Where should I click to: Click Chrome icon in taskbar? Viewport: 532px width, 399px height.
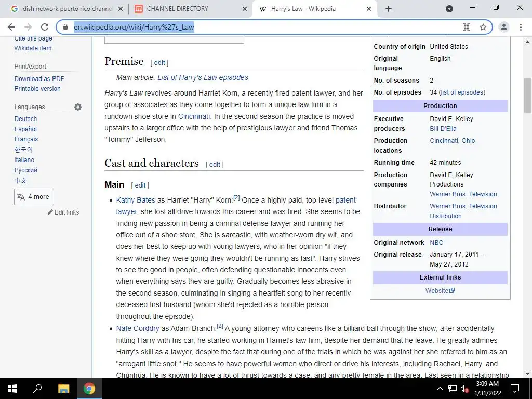(x=89, y=389)
